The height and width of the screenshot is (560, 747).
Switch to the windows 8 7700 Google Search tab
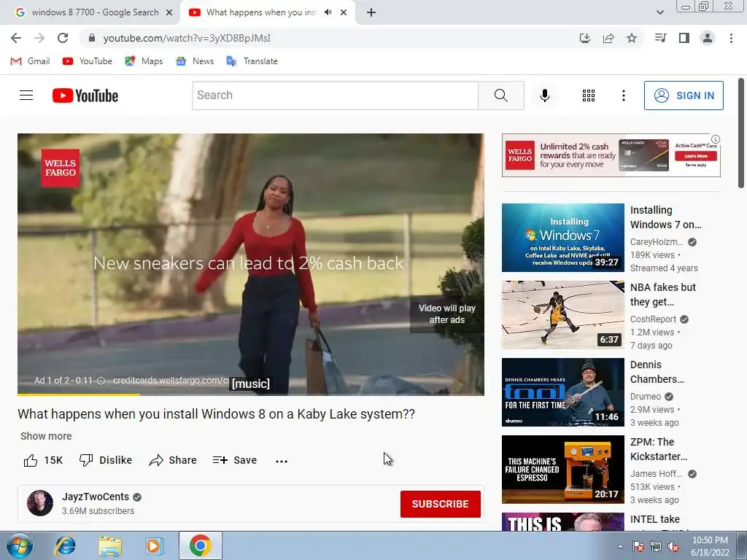[94, 12]
